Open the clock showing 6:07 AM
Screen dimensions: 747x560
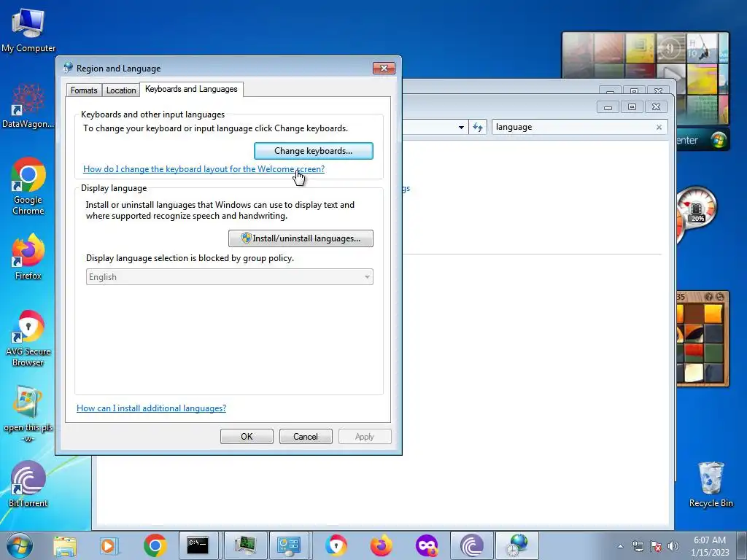coord(711,546)
